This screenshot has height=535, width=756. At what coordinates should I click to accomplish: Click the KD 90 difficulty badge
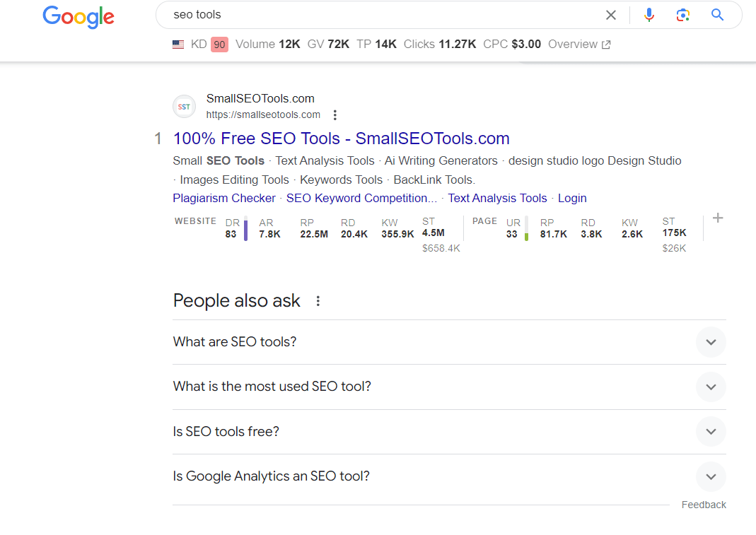[x=219, y=45]
